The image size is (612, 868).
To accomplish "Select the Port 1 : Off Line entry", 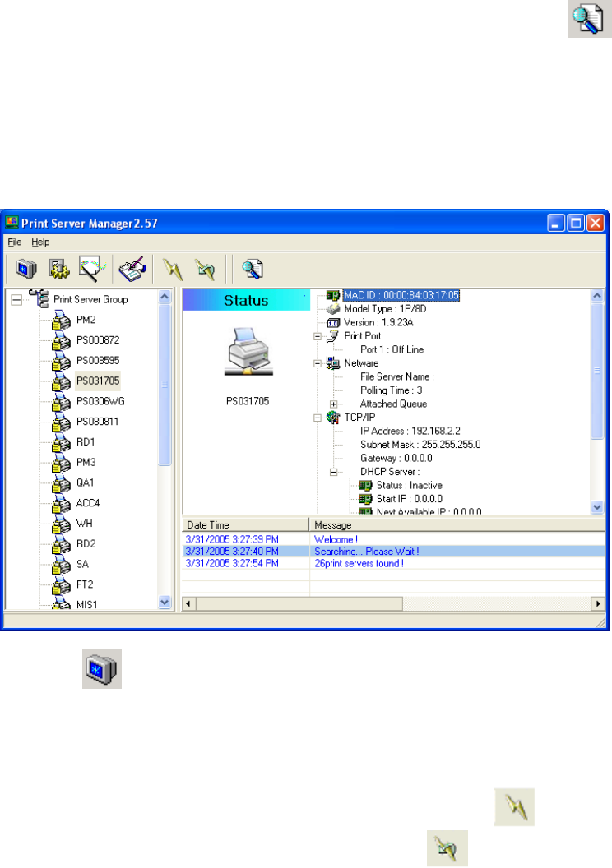I will click(392, 349).
